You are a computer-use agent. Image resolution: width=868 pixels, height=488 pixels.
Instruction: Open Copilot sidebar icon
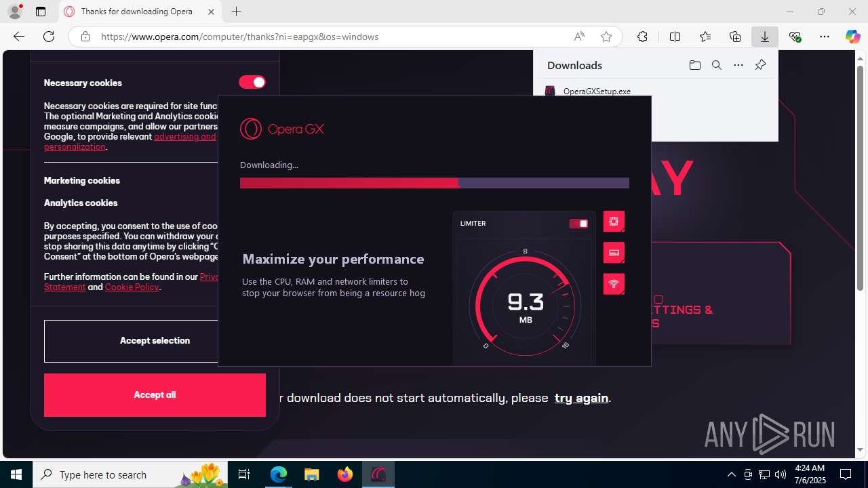click(x=852, y=37)
